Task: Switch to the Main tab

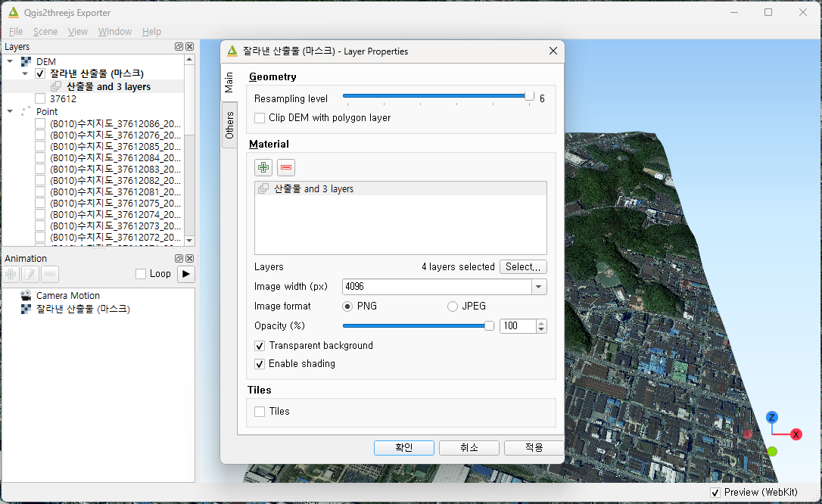Action: 229,82
